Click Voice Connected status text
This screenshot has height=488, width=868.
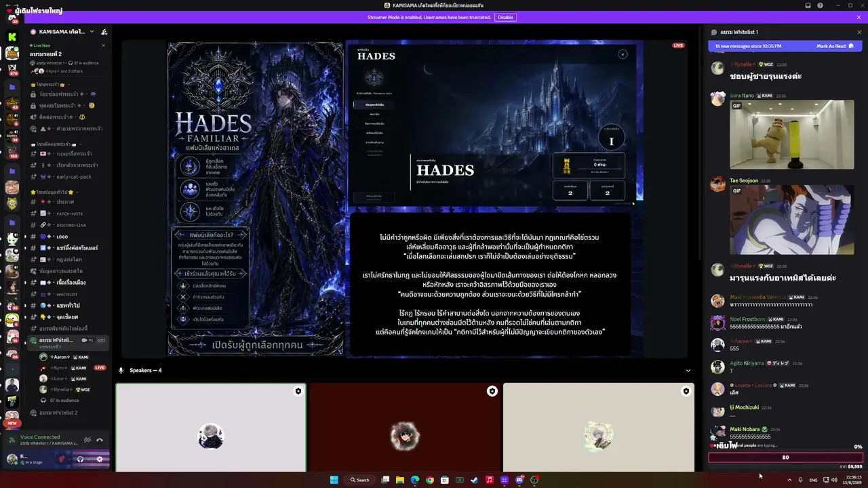[40, 437]
